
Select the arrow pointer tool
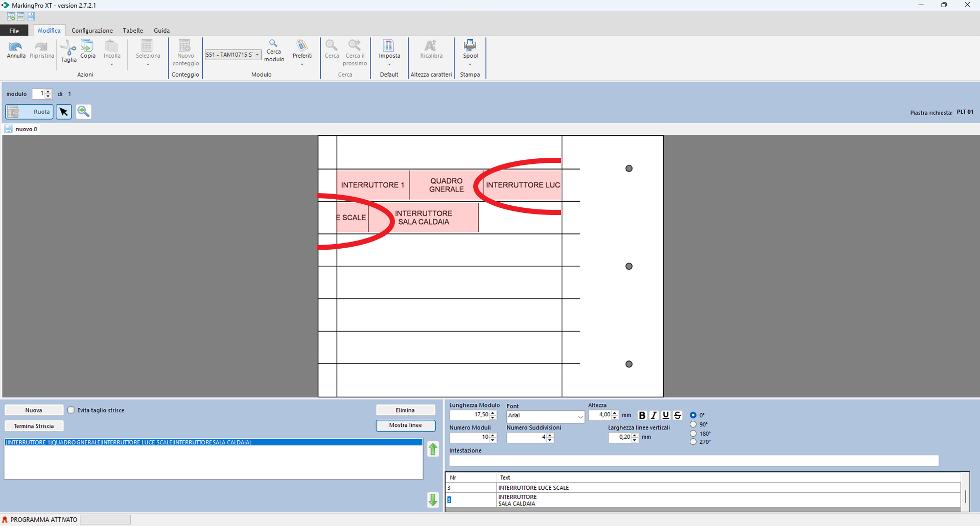click(x=64, y=112)
